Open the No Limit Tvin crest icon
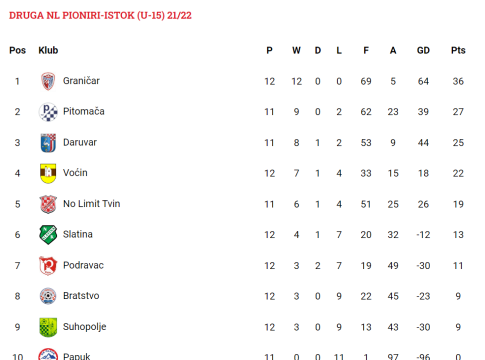The height and width of the screenshot is (360, 485). (48, 204)
